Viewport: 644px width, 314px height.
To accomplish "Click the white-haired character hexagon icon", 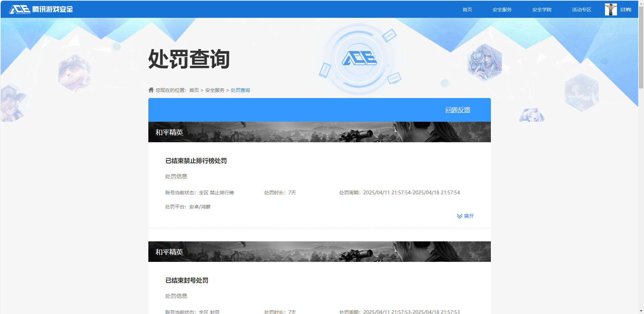I will [x=484, y=62].
